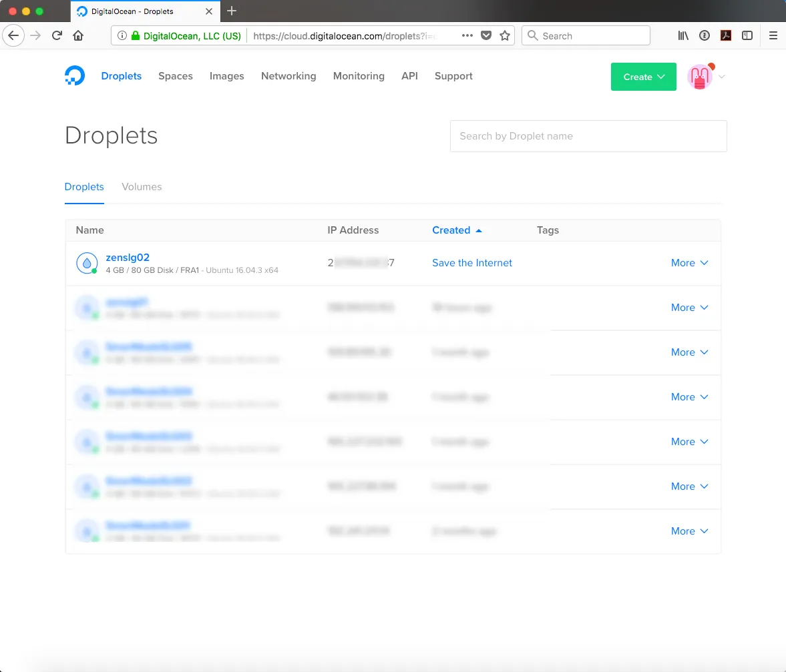The width and height of the screenshot is (786, 672).
Task: Switch to the Volumes tab
Action: coord(142,187)
